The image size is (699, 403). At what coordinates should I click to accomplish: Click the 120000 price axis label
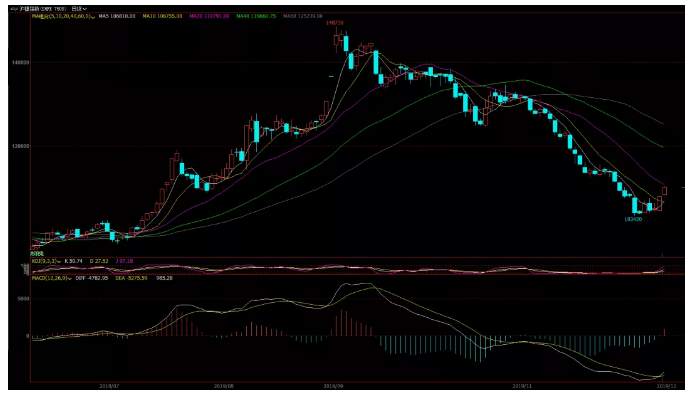[21, 146]
